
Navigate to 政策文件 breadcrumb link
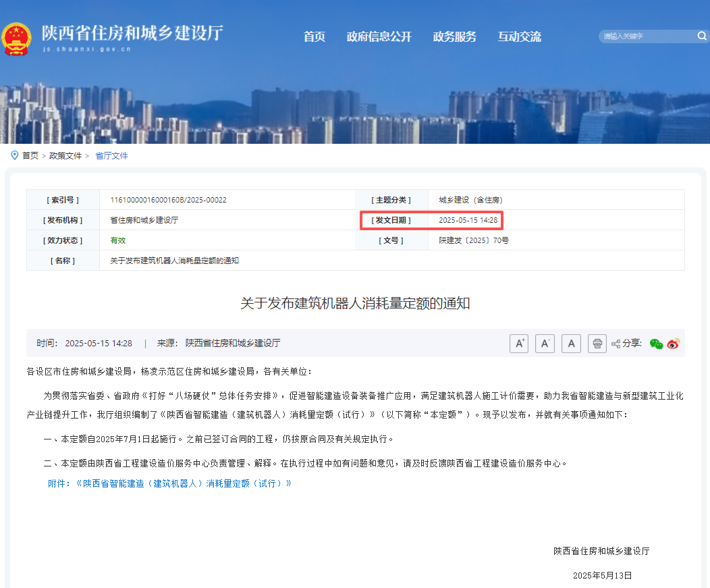(x=65, y=156)
